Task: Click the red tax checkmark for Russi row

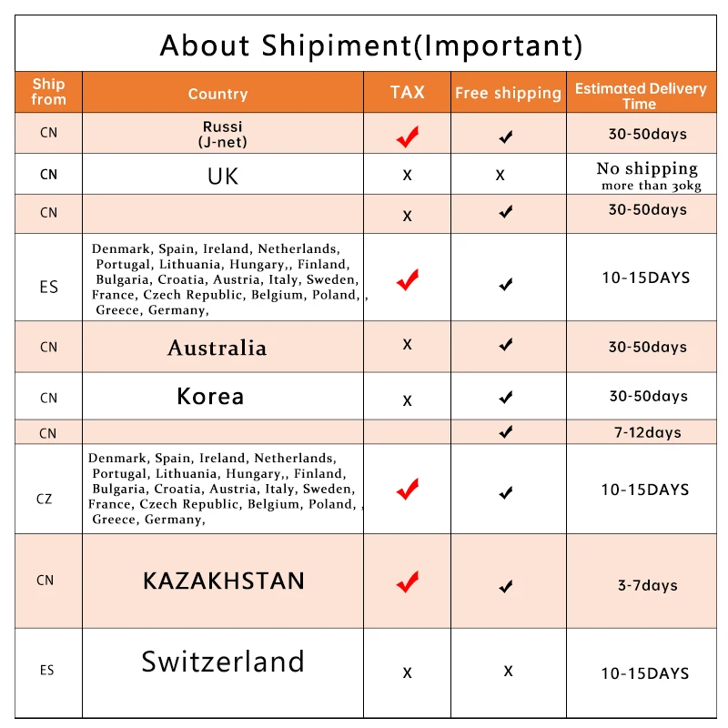Action: (x=408, y=136)
